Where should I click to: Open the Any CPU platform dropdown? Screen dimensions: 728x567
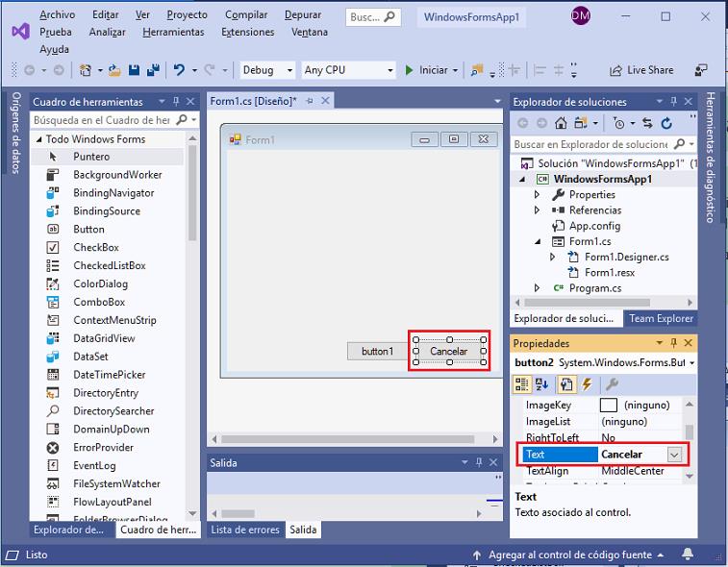(x=390, y=70)
